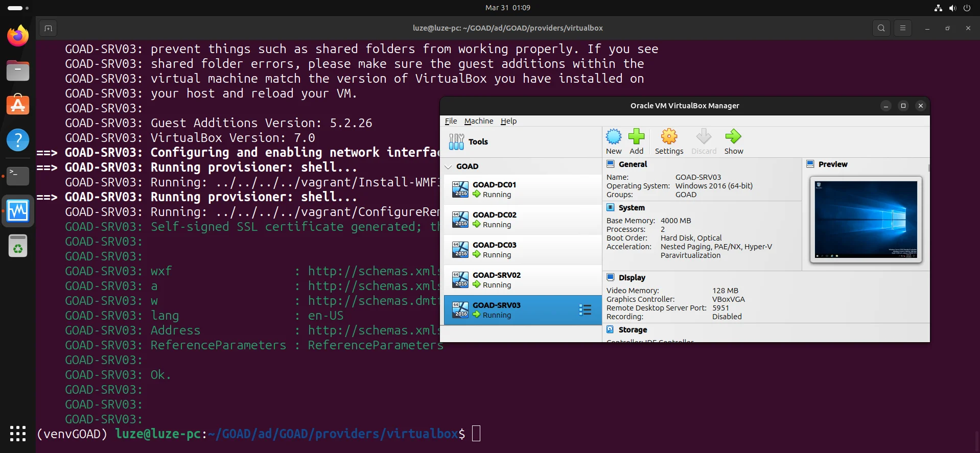This screenshot has width=980, height=453.
Task: Collapse the Display section header
Action: tap(632, 278)
